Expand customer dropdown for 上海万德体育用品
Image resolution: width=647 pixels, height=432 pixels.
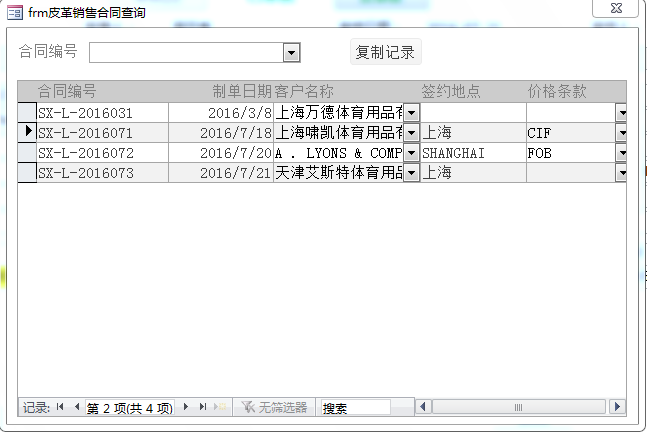(x=411, y=113)
